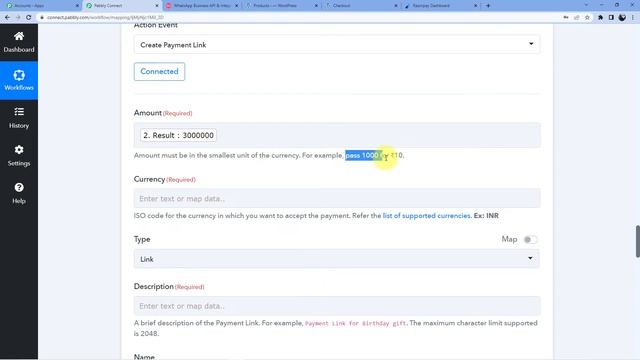Click the browser address bar URL
Screen dimensions: 640x360
pos(105,18)
